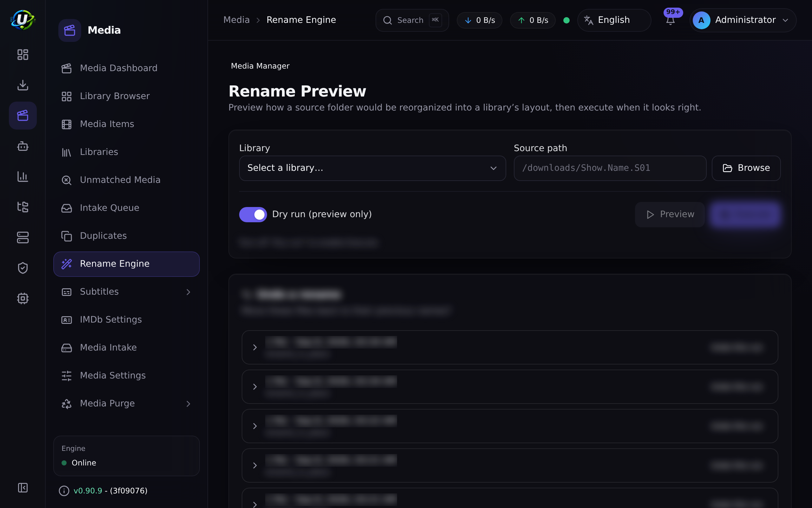Click the Preview button
The width and height of the screenshot is (812, 508).
tap(670, 214)
